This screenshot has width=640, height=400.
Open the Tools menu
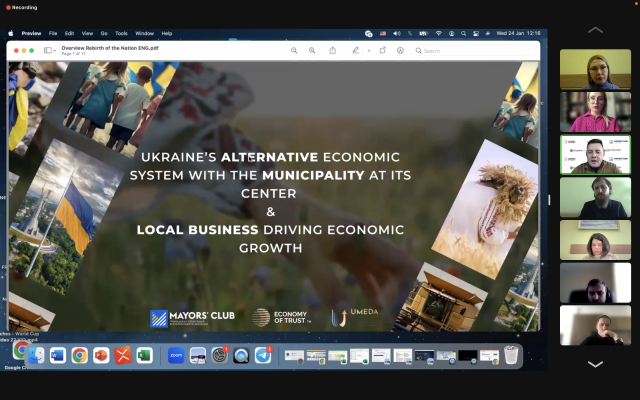point(121,33)
